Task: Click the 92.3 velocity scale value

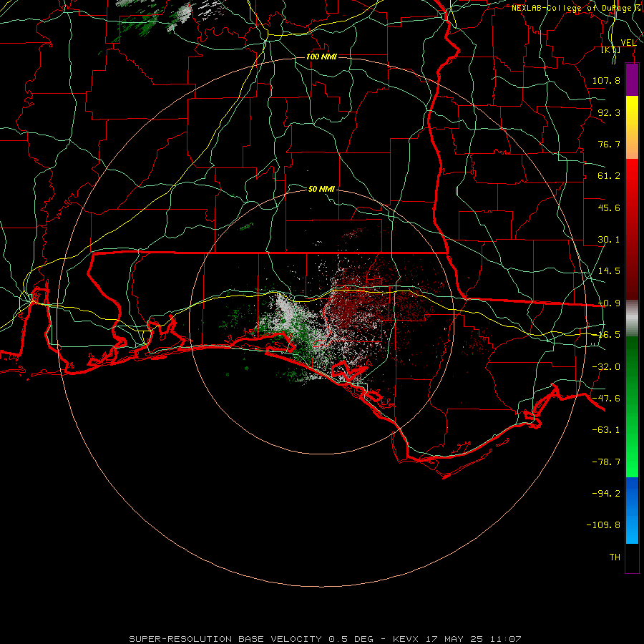Action: [x=609, y=112]
